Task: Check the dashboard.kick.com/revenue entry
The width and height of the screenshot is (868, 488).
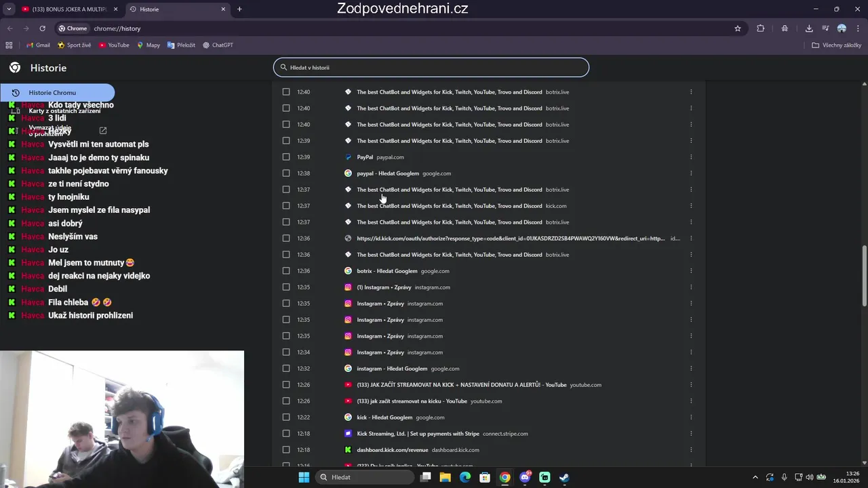Action: click(286, 450)
